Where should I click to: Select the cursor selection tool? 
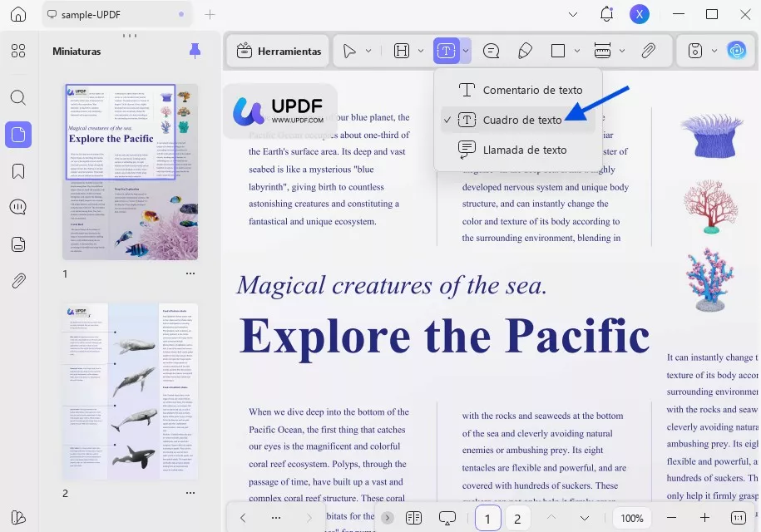[349, 51]
